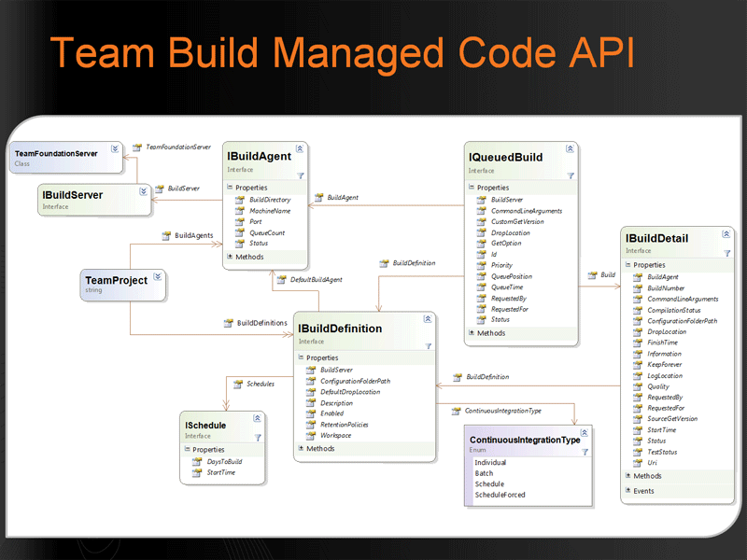This screenshot has width=747, height=560.
Task: Click the DaysToBuild property icon
Action: (x=197, y=461)
